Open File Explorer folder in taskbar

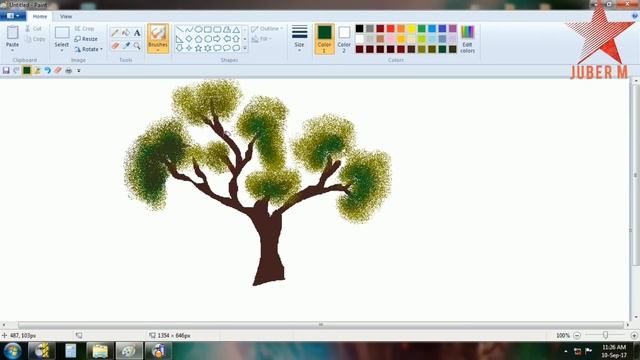pos(100,351)
